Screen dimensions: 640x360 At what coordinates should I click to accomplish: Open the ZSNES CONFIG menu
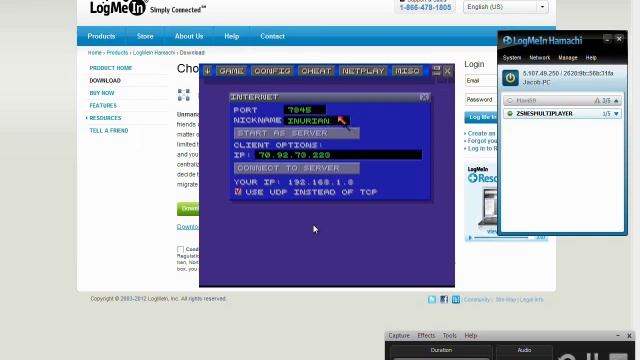pos(272,71)
